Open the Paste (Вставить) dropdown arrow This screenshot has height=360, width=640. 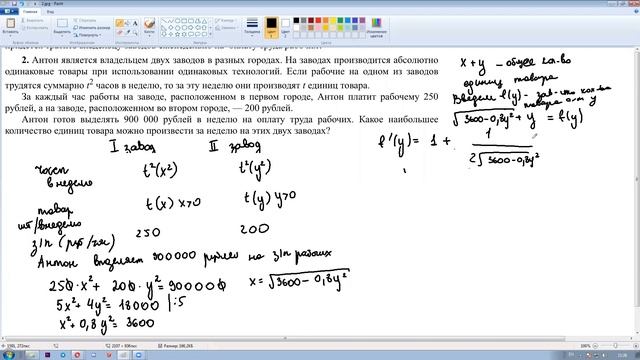point(10,36)
